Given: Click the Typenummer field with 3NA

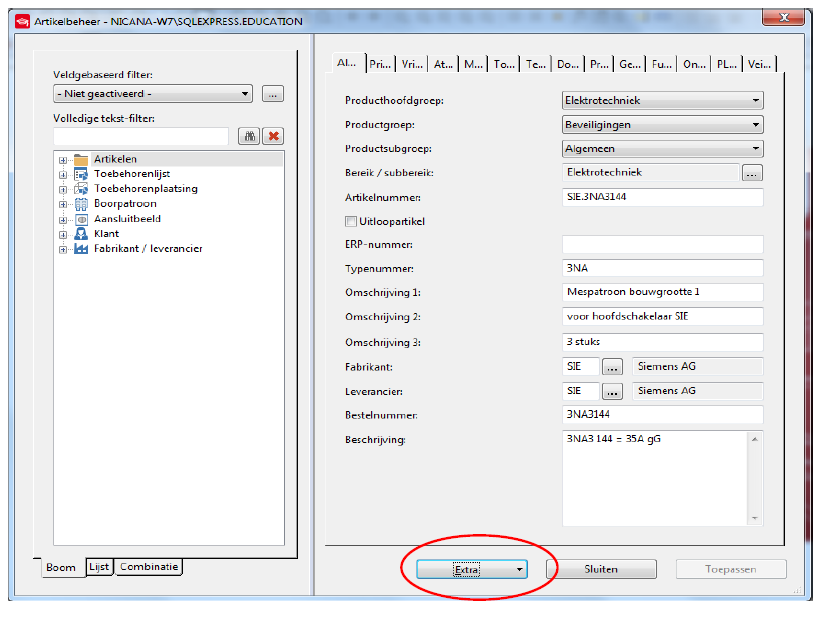Looking at the screenshot, I should tap(663, 268).
